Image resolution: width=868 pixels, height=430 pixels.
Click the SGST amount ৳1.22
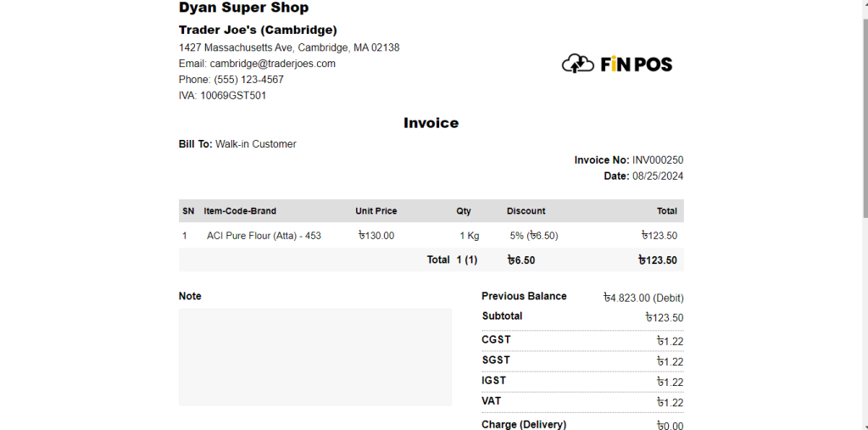[x=670, y=362]
